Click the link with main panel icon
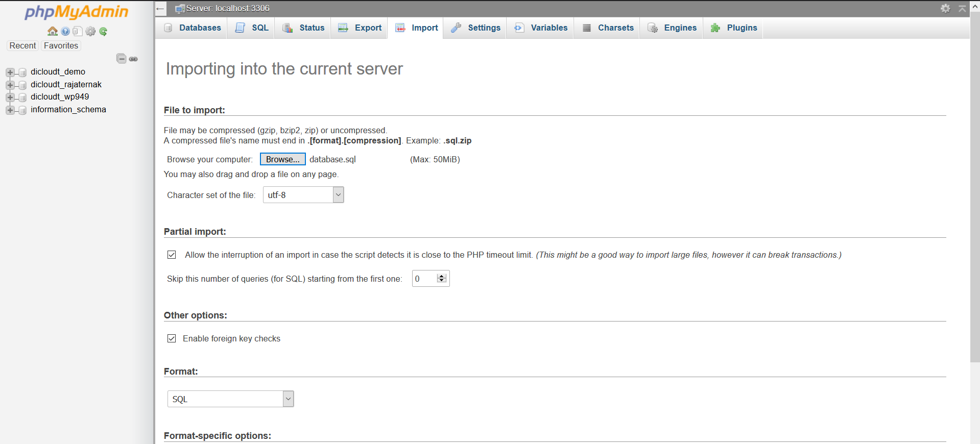This screenshot has width=980, height=444. click(133, 59)
